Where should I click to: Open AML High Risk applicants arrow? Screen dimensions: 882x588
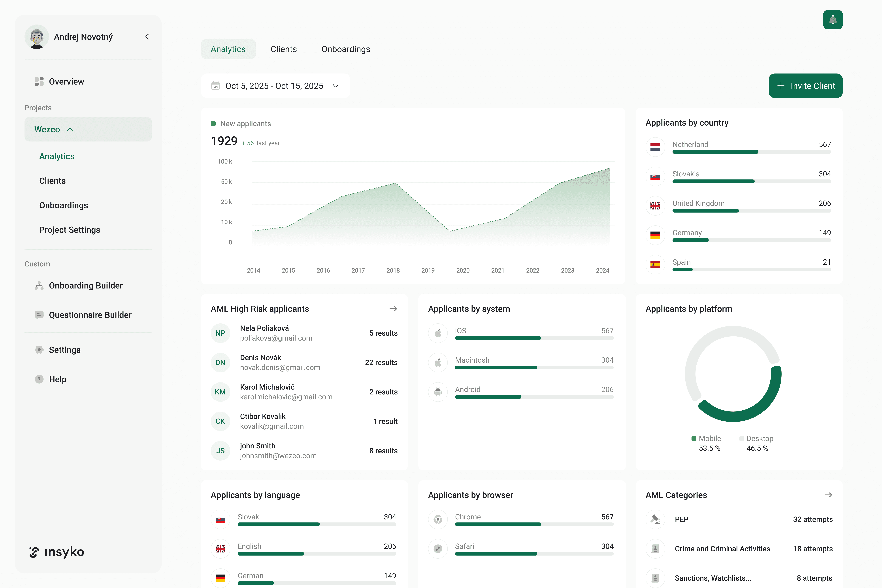click(393, 309)
